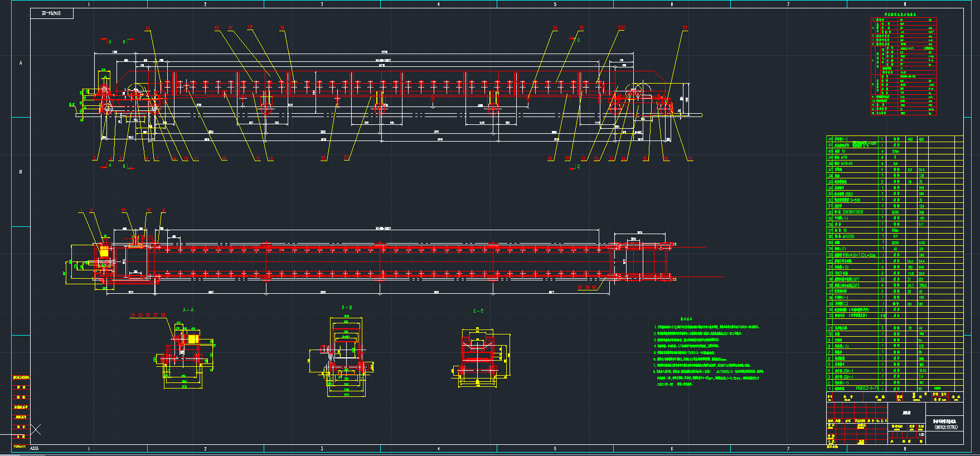Select the C-C section view label
This screenshot has width=980, height=456.
(x=478, y=311)
